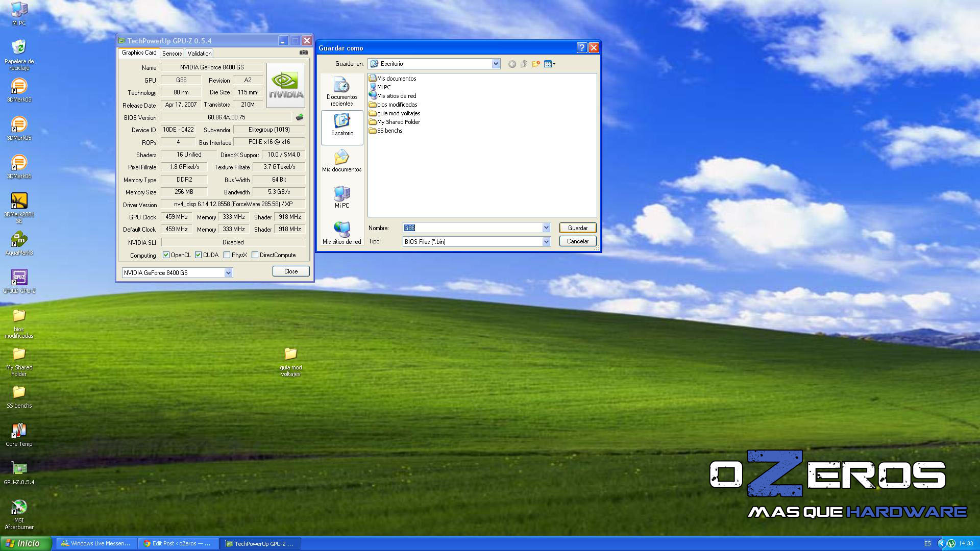The width and height of the screenshot is (980, 551).
Task: Select 'SS benchs' folder in file list
Action: [386, 131]
